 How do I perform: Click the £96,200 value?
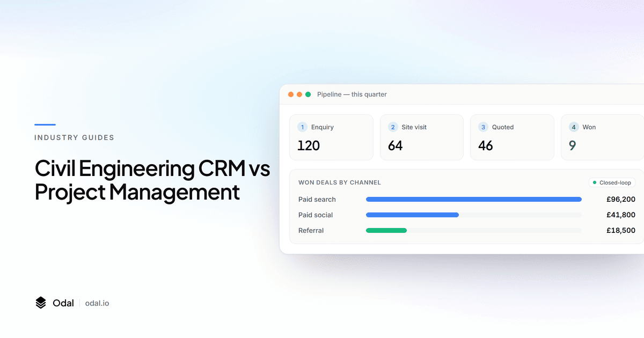[x=621, y=200]
